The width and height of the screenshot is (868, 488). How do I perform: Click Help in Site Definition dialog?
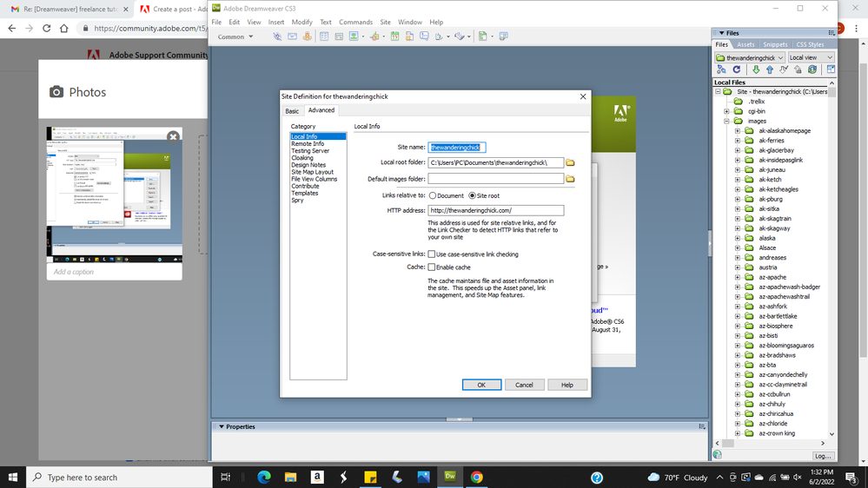click(567, 385)
